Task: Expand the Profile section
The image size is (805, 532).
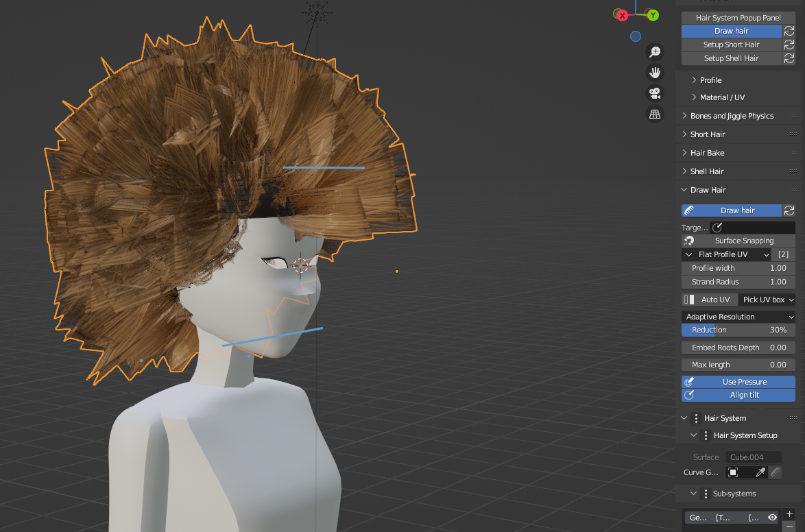Action: 694,80
